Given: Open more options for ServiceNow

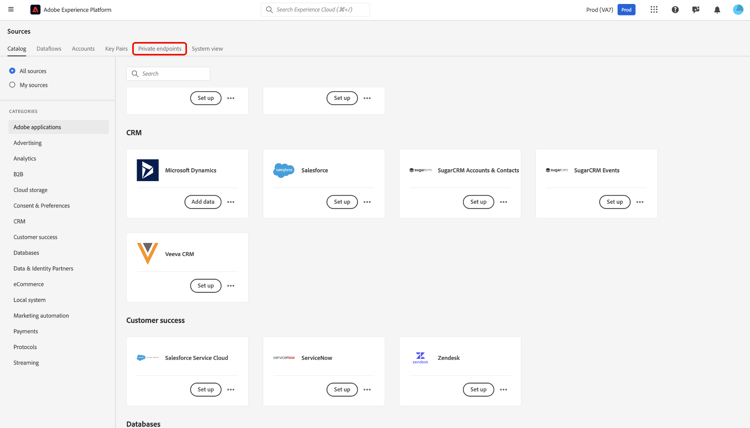Looking at the screenshot, I should point(367,389).
